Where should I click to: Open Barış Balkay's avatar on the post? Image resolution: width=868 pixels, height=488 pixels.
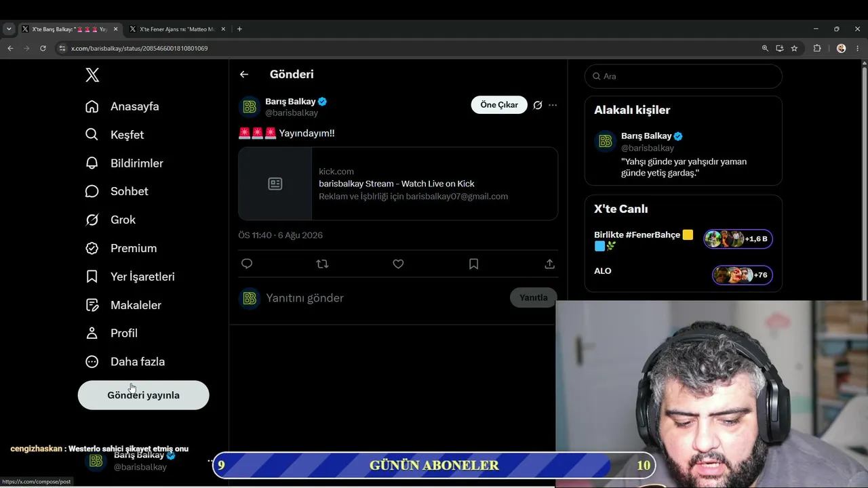coord(250,106)
